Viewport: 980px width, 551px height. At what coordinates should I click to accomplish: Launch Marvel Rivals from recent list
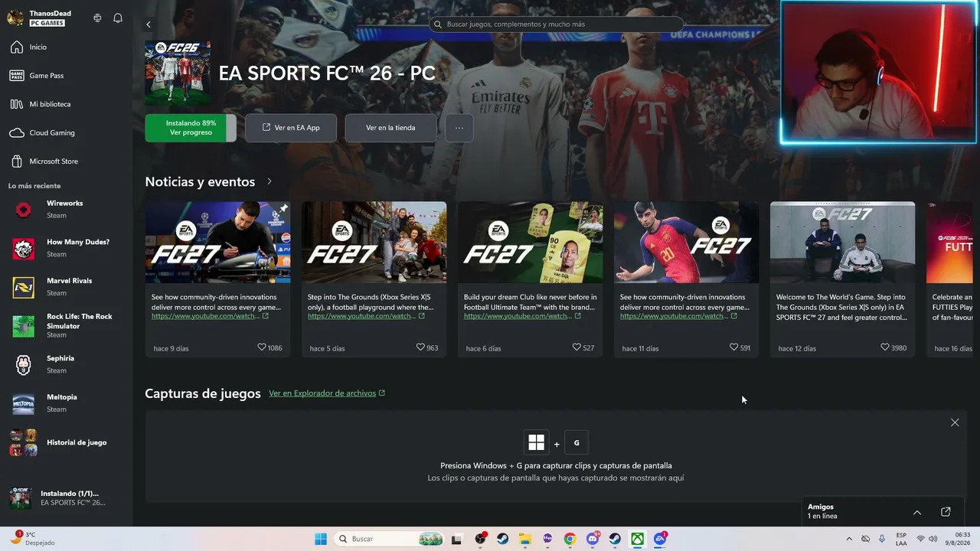click(66, 287)
